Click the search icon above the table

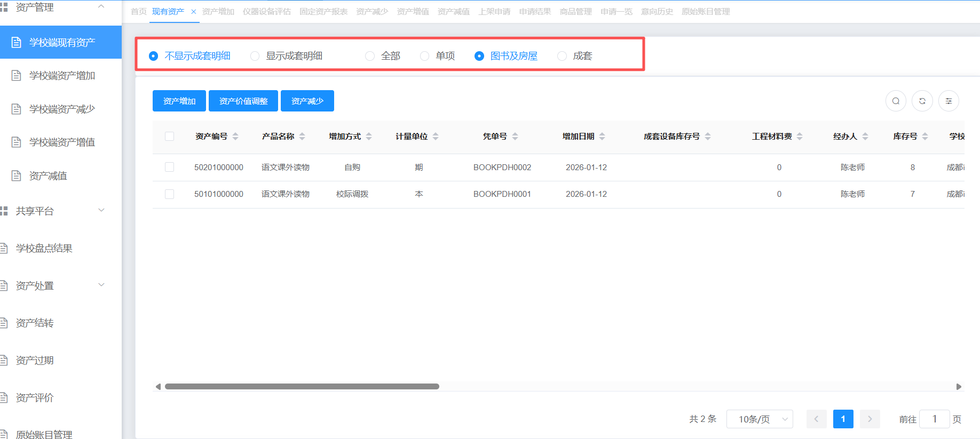896,101
